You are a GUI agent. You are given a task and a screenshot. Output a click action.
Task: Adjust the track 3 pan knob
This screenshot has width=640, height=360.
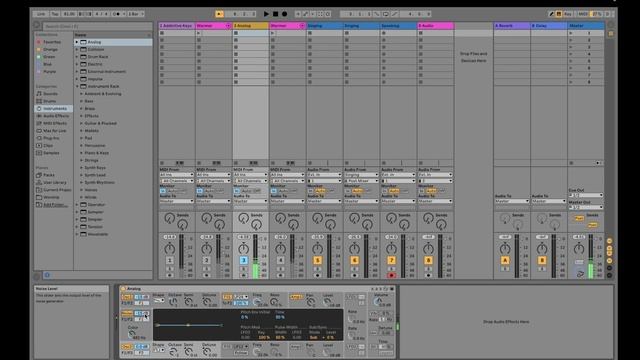click(x=244, y=248)
